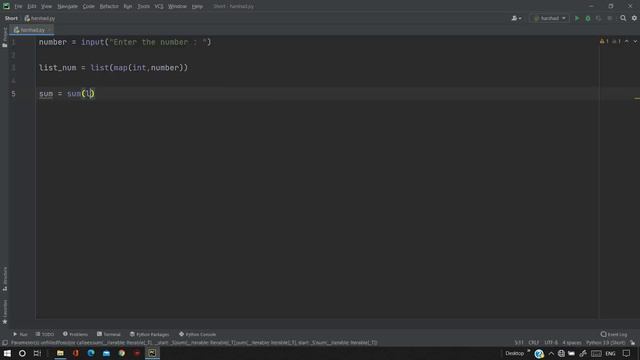Open Microsoft Edge from the taskbar

click(91, 353)
